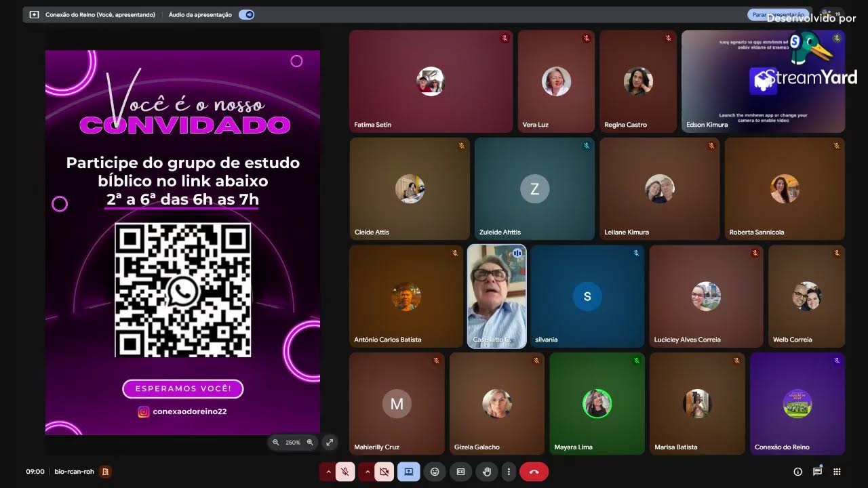Viewport: 868px width, 488px height.
Task: Click the bio-rcan-roh meeting code
Action: click(75, 472)
